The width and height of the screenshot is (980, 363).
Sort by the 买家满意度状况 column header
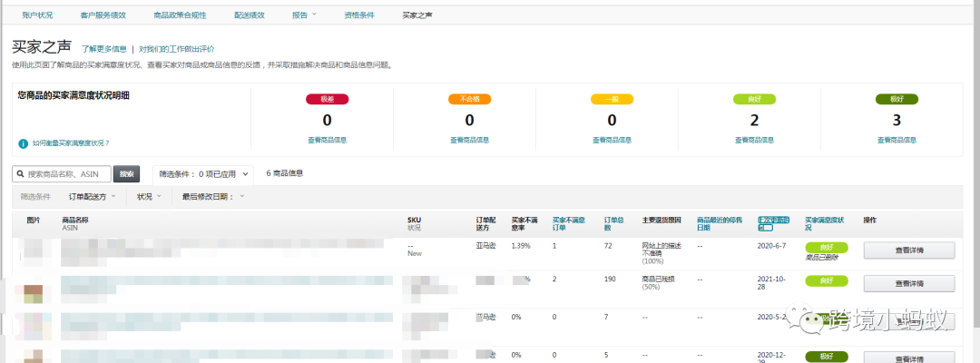(825, 223)
